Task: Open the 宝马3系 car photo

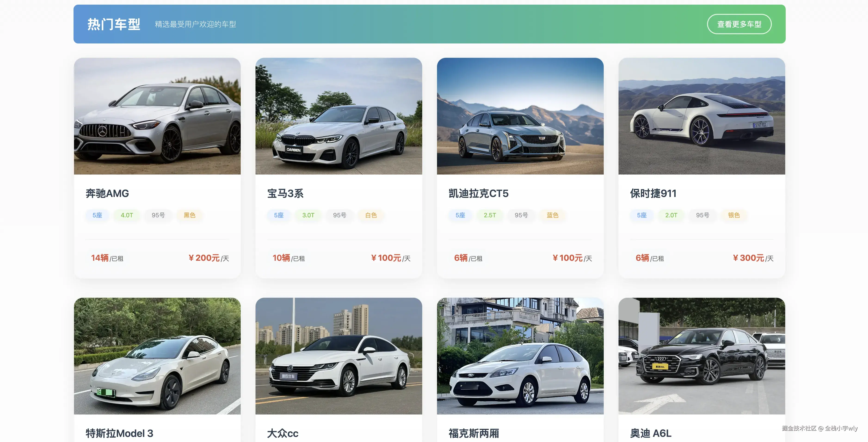Action: tap(339, 116)
